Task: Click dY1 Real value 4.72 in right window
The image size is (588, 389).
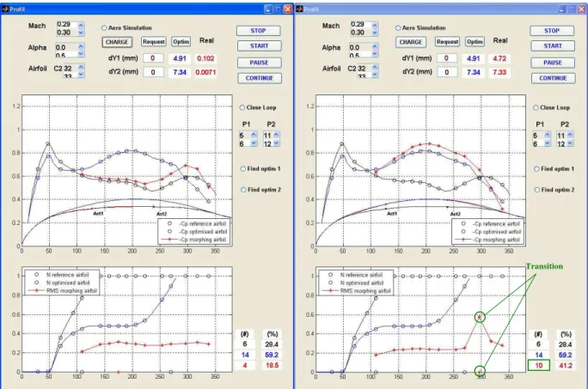Action: 499,58
